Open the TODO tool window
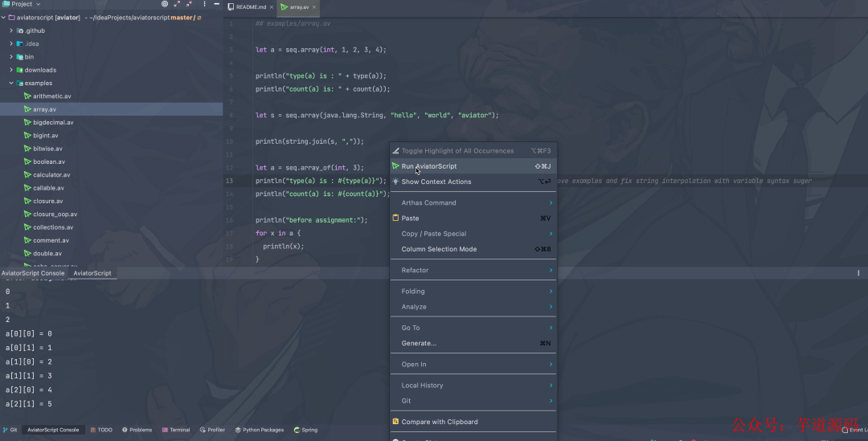 click(x=101, y=430)
